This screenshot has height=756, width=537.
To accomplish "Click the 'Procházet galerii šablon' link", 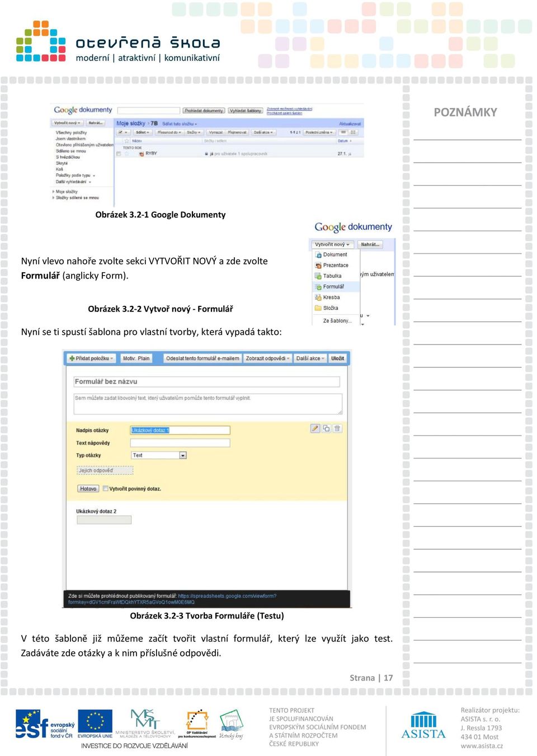I will (x=284, y=113).
